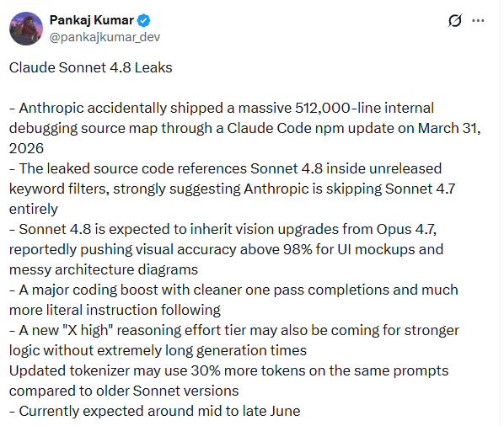Click the 'Opus 4.7,' mention
Viewport: 504px width, 426px height.
tap(406, 229)
